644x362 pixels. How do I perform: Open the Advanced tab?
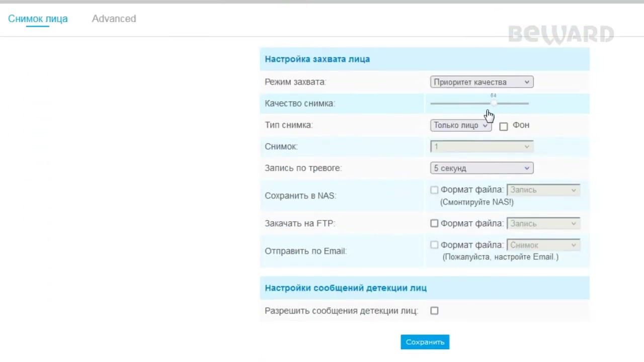(x=114, y=19)
